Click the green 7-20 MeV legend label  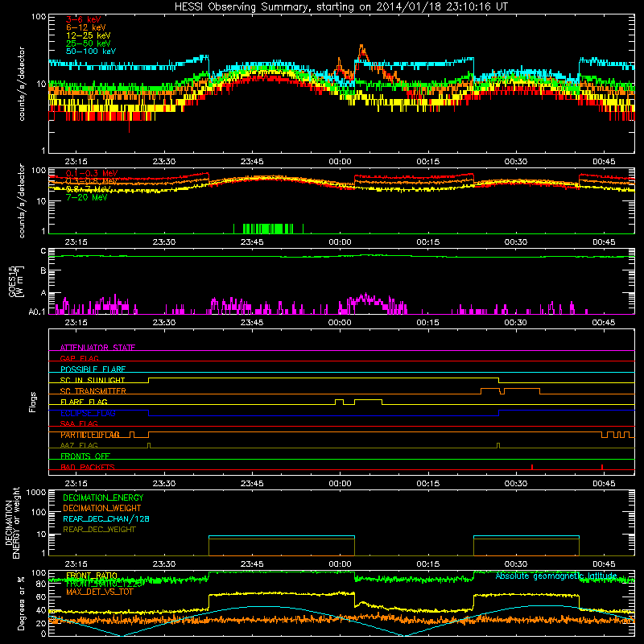[x=87, y=197]
